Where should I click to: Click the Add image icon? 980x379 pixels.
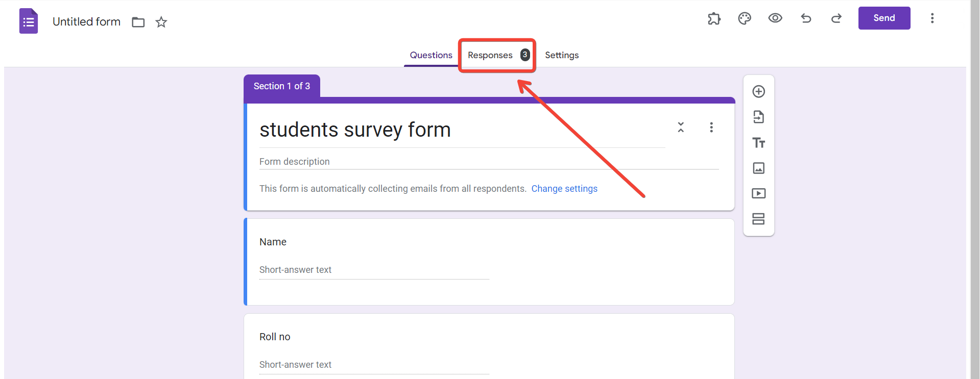coord(758,168)
